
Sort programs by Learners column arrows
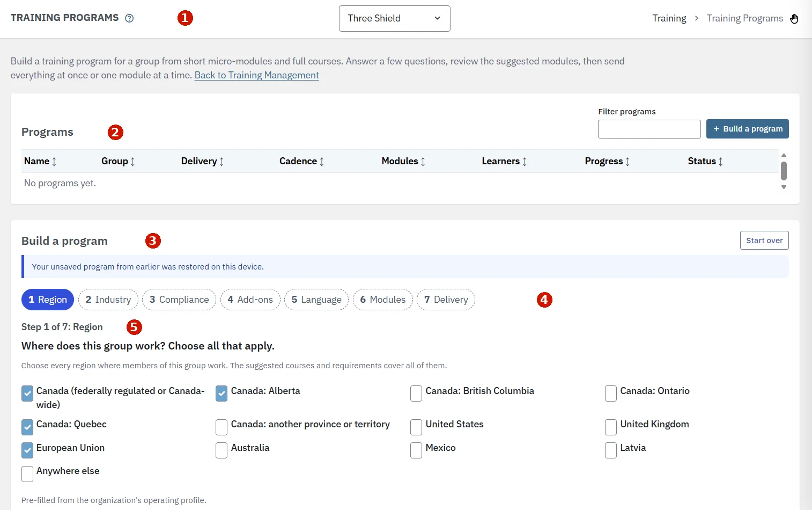point(525,162)
